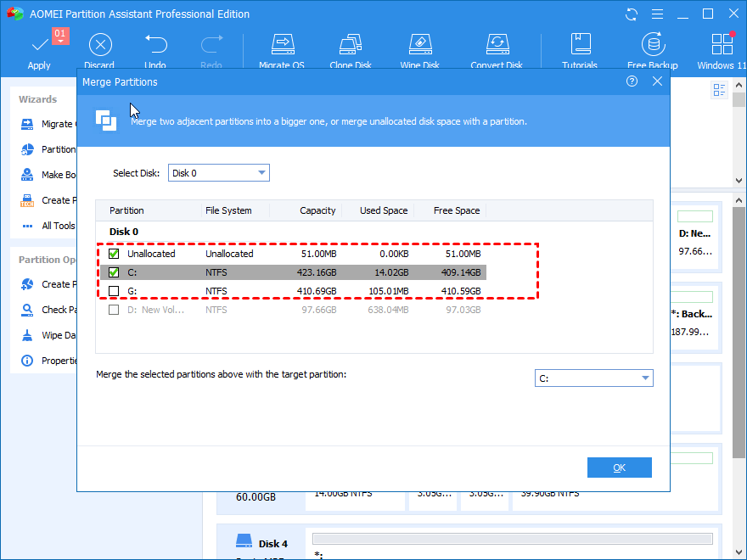Click the Free Space column header
This screenshot has height=560, width=747.
(x=457, y=210)
